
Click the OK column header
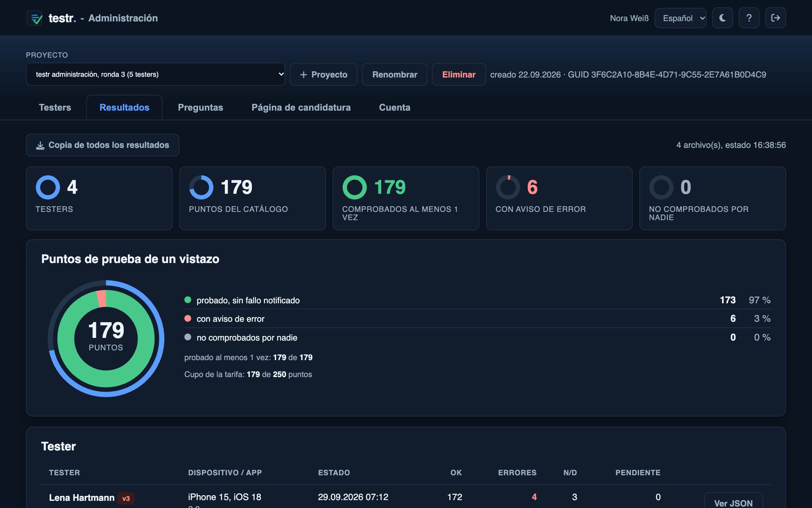point(456,473)
